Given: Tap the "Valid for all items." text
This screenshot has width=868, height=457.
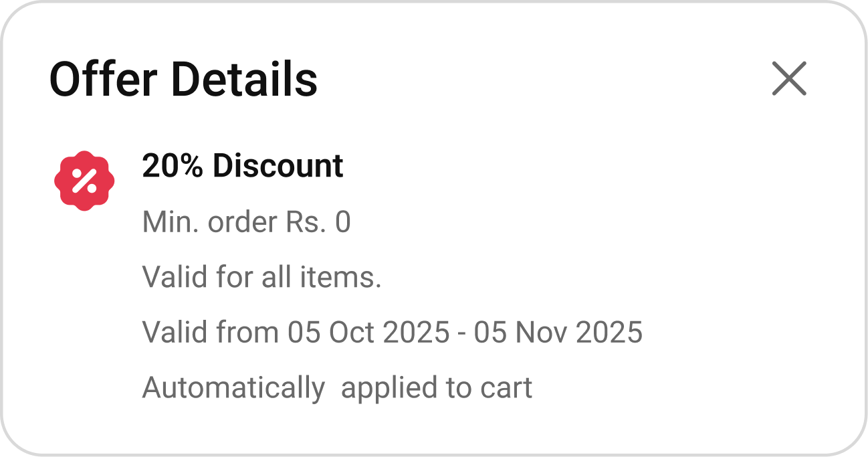Looking at the screenshot, I should tap(261, 277).
